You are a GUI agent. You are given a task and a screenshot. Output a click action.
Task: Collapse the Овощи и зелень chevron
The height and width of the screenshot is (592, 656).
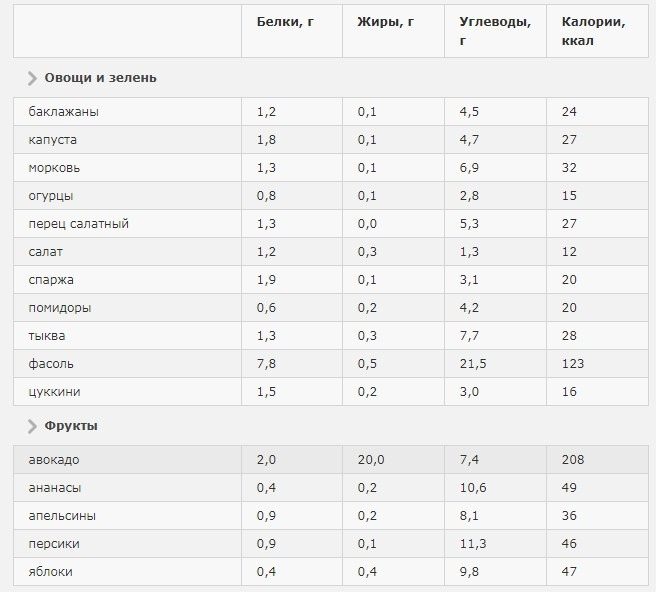[33, 78]
